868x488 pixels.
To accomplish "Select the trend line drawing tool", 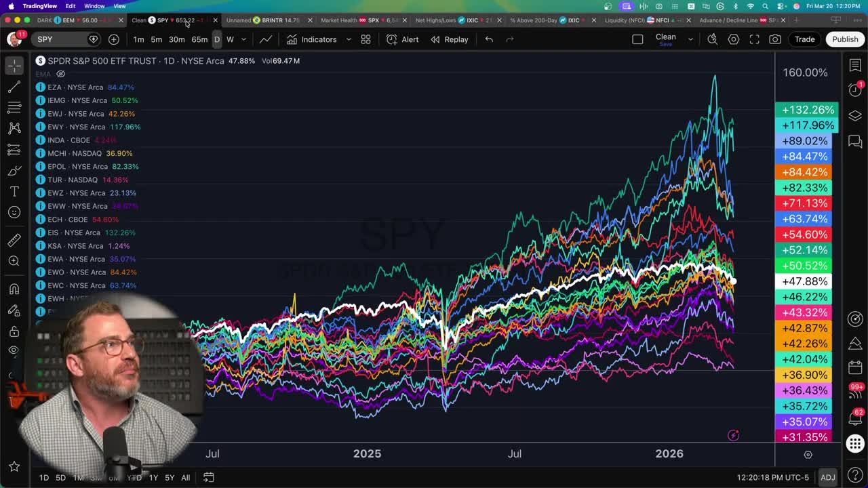I will pyautogui.click(x=14, y=87).
